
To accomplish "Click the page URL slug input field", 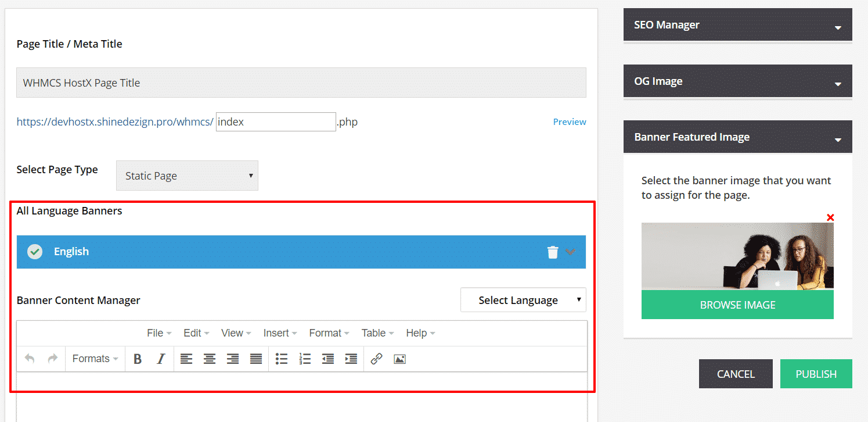I will click(276, 122).
